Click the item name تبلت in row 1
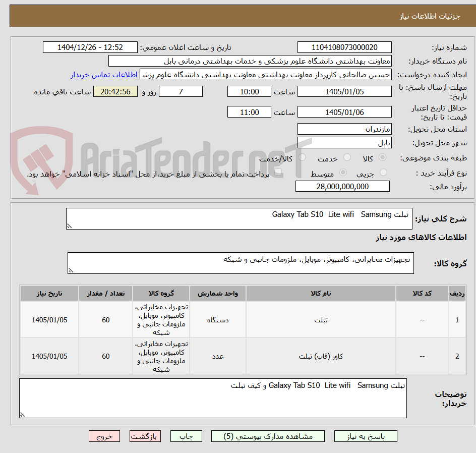This screenshot has height=453, width=476. pyautogui.click(x=321, y=320)
